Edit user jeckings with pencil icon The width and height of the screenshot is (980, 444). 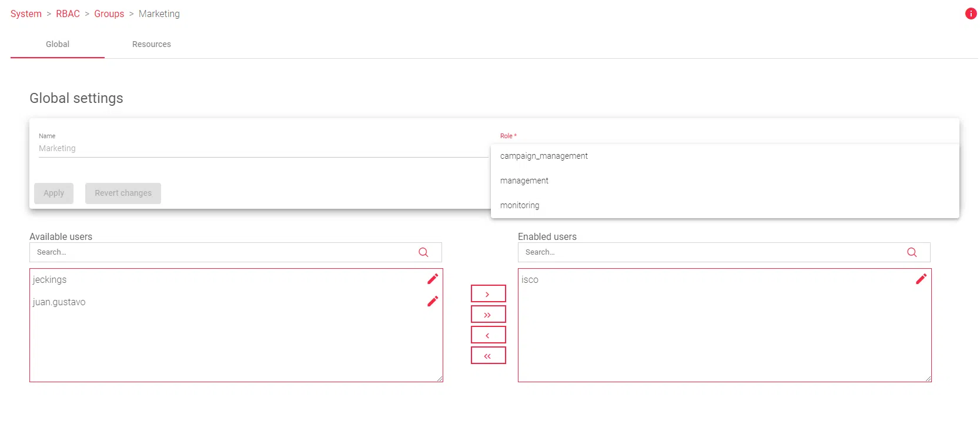(433, 279)
